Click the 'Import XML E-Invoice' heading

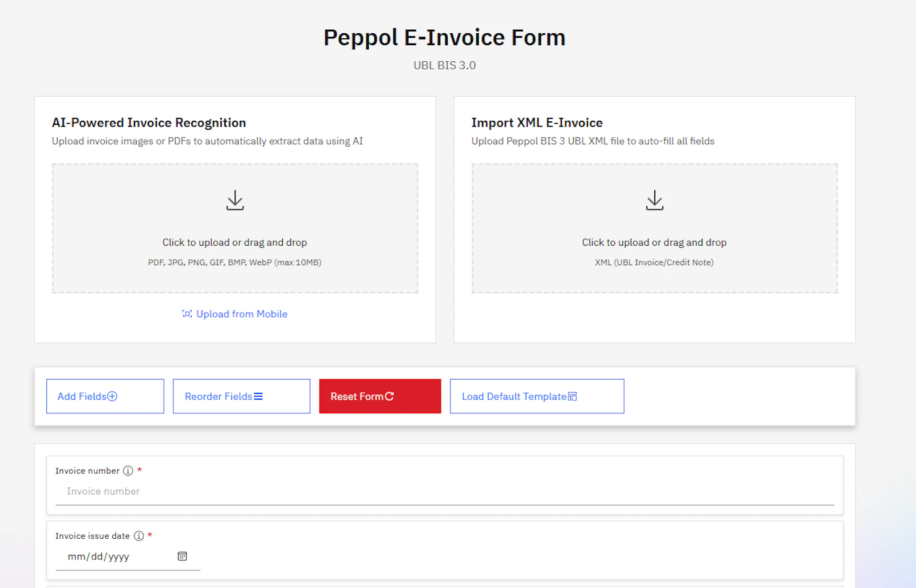[537, 123]
